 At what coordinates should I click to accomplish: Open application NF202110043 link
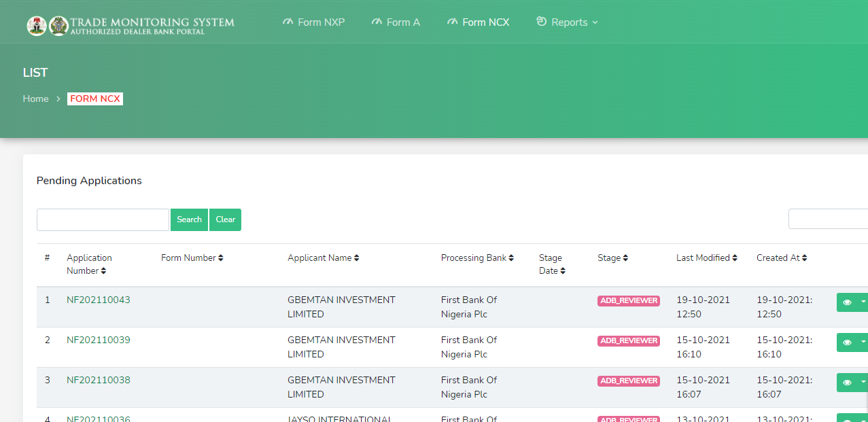pos(99,300)
